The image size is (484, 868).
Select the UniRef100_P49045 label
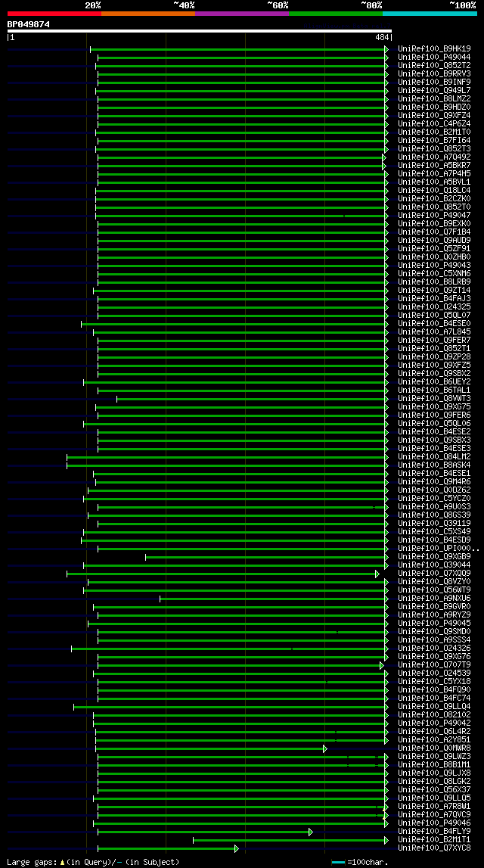click(x=434, y=624)
